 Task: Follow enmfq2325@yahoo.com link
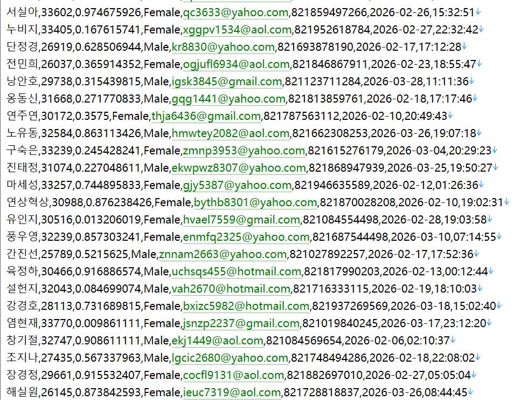coord(246,237)
